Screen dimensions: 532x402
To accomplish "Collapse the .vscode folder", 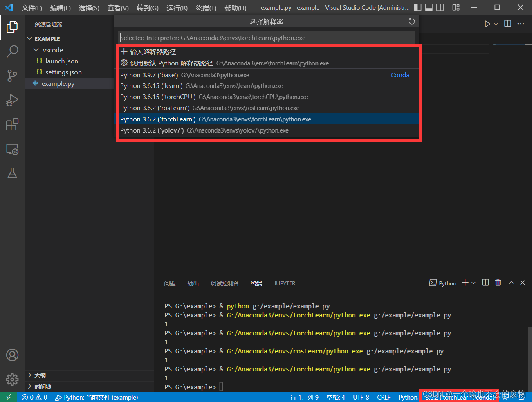I will 36,50.
